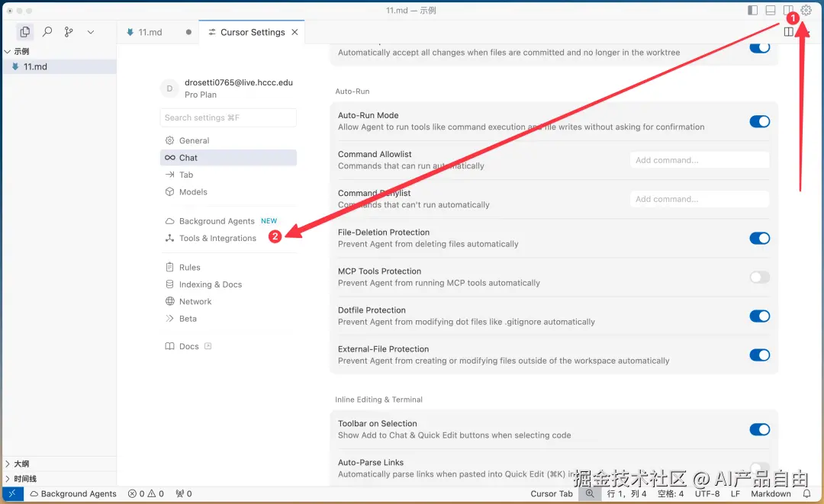
Task: Toggle auto-accept committed changes switch
Action: [759, 47]
